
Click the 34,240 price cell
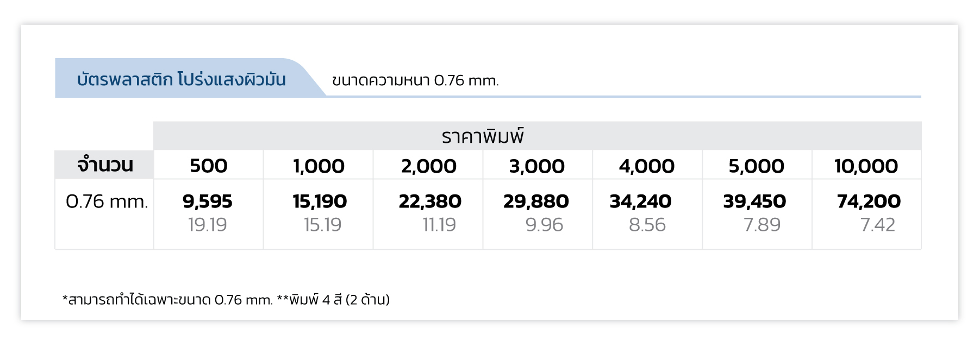(x=647, y=214)
